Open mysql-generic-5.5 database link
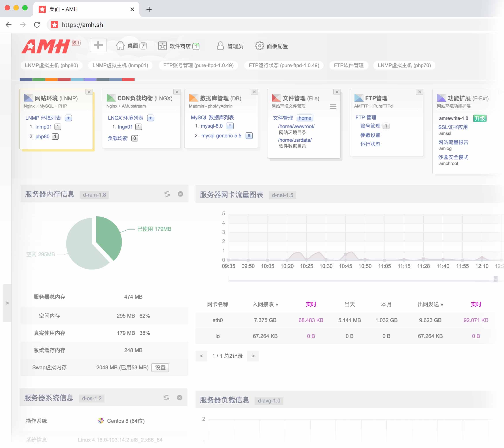Viewport: 504px width, 448px height. click(x=221, y=135)
